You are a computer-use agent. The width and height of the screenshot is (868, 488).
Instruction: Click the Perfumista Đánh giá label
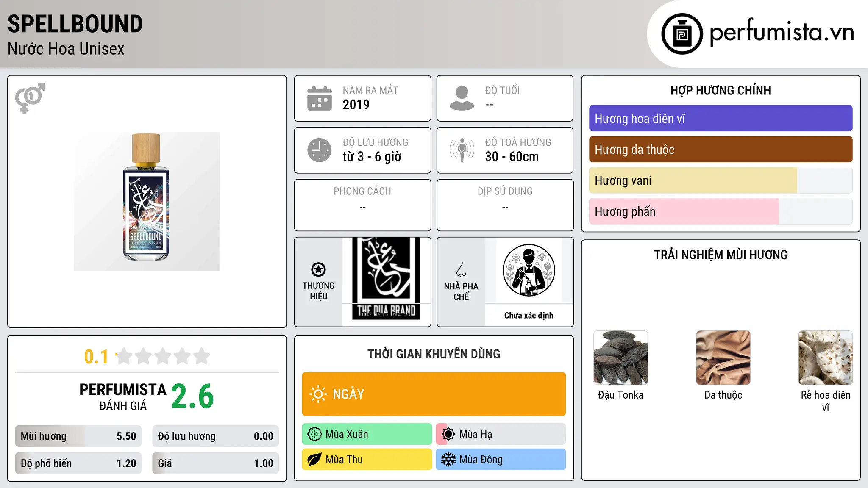pos(123,396)
